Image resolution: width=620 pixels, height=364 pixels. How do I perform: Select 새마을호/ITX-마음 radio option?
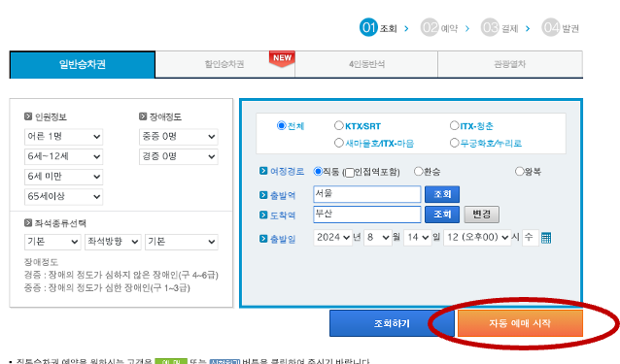(x=338, y=143)
